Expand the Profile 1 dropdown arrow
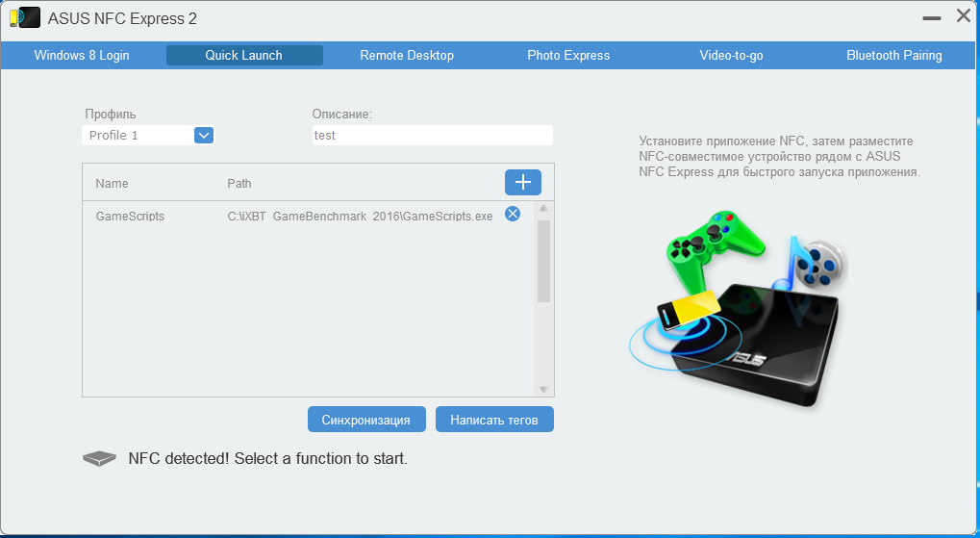The width and height of the screenshot is (980, 538). pyautogui.click(x=204, y=135)
